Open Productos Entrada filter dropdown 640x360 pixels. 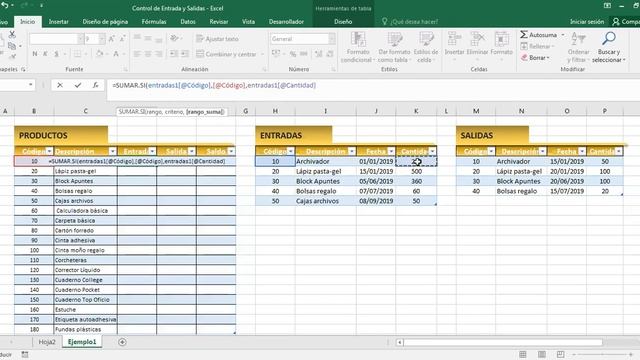coord(152,151)
